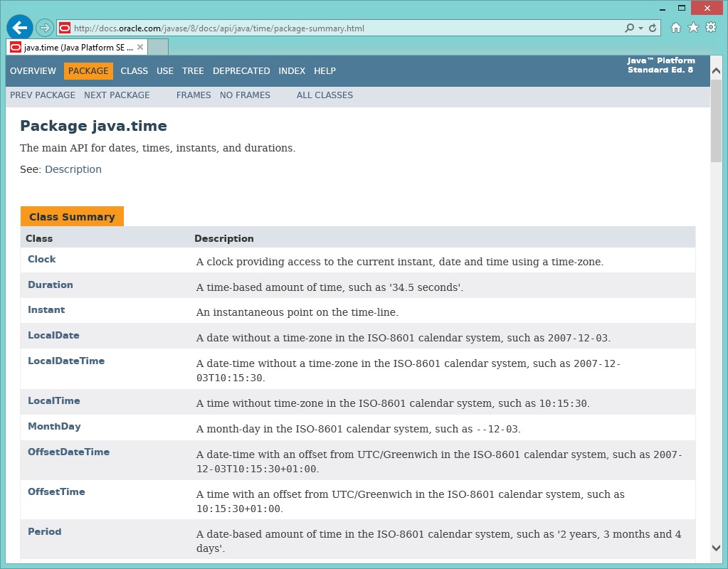
Task: Go to the browser Home icon
Action: point(676,28)
